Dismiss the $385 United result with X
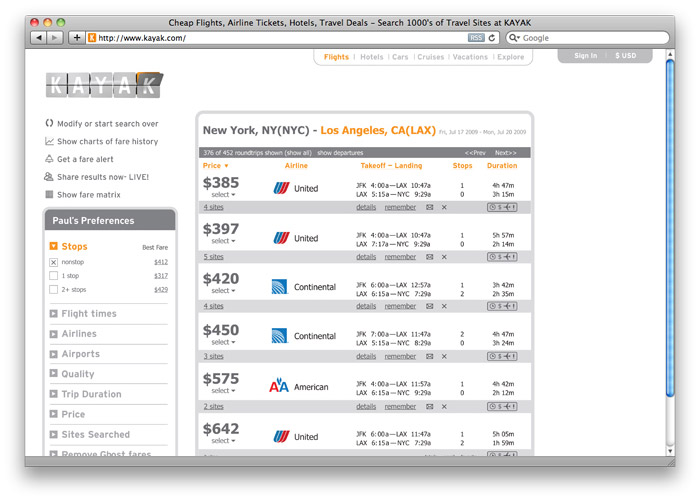 click(444, 207)
